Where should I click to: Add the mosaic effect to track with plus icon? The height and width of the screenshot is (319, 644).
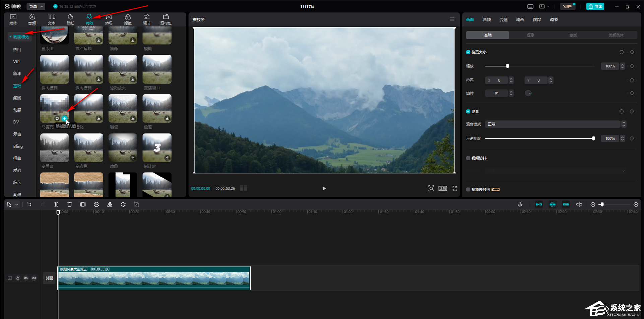(65, 118)
